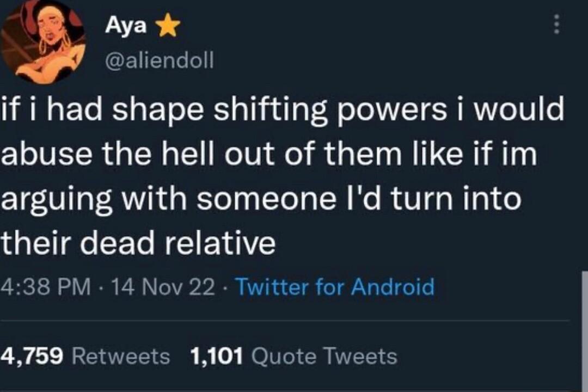Open the 4,759 Retweets list

pos(84,357)
